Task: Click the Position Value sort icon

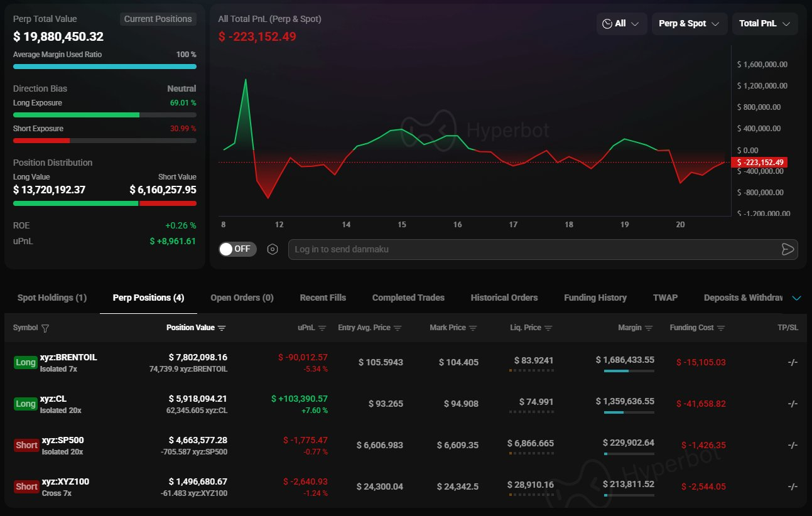Action: (222, 328)
